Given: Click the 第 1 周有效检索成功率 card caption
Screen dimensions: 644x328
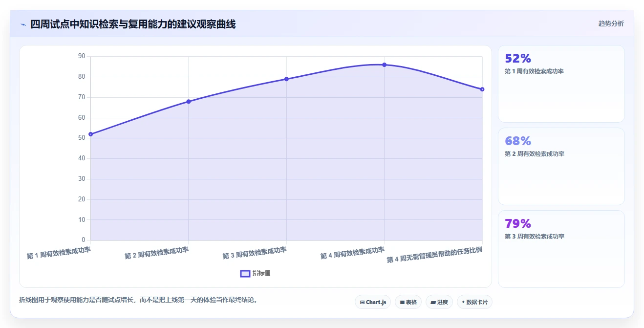Looking at the screenshot, I should coord(535,71).
